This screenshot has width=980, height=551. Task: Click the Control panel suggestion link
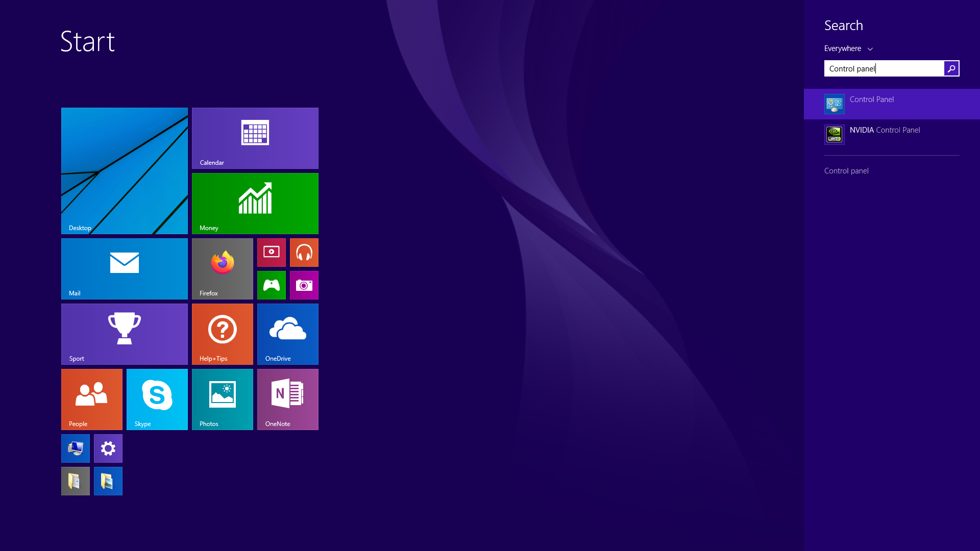point(846,170)
